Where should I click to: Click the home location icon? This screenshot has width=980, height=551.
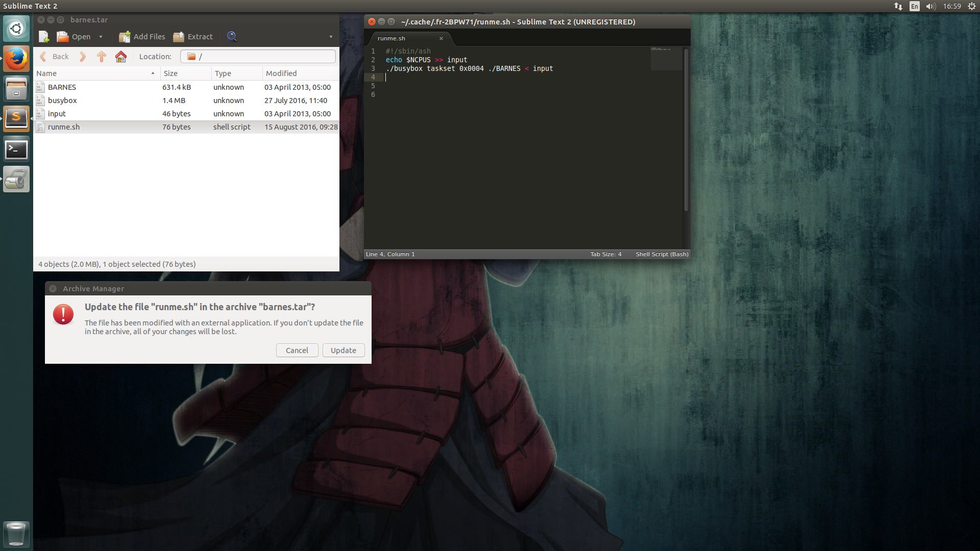(x=121, y=57)
